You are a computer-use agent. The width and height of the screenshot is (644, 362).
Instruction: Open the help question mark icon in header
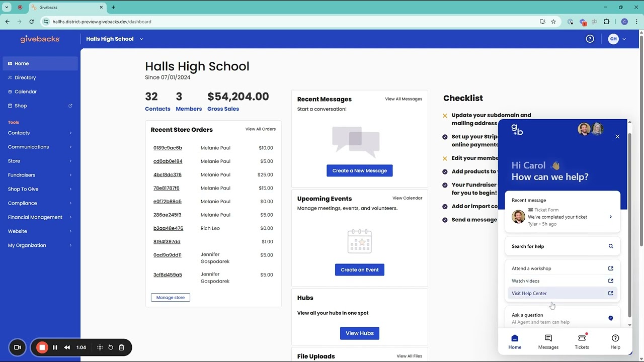tap(590, 39)
